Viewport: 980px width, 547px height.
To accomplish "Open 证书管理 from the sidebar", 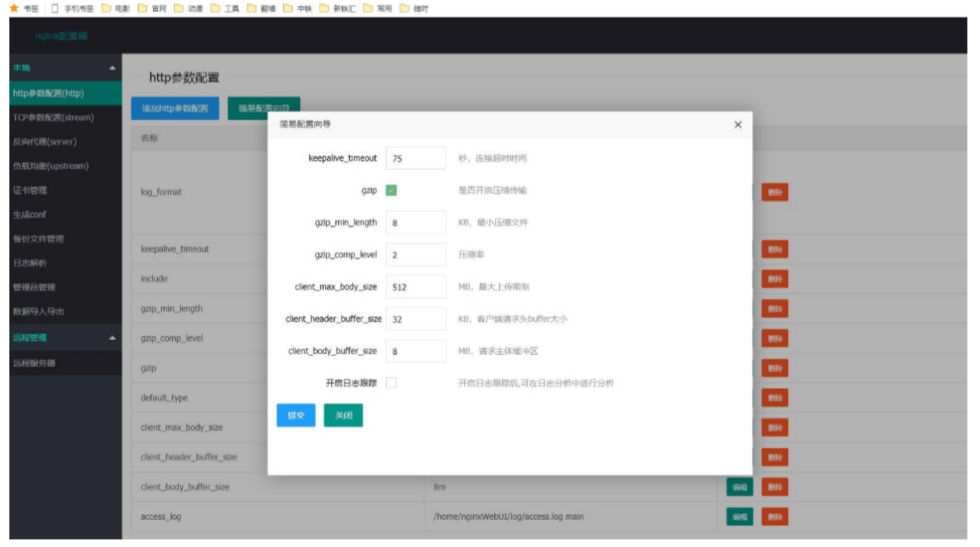I will click(x=30, y=189).
